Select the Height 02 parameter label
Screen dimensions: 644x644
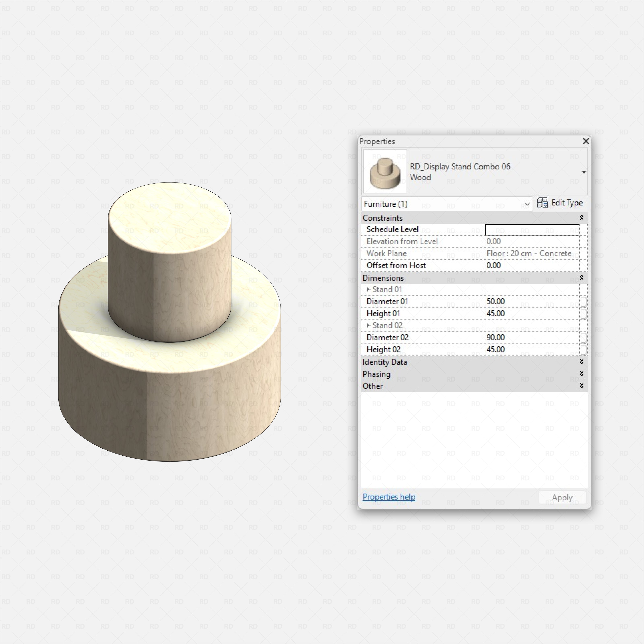click(383, 350)
